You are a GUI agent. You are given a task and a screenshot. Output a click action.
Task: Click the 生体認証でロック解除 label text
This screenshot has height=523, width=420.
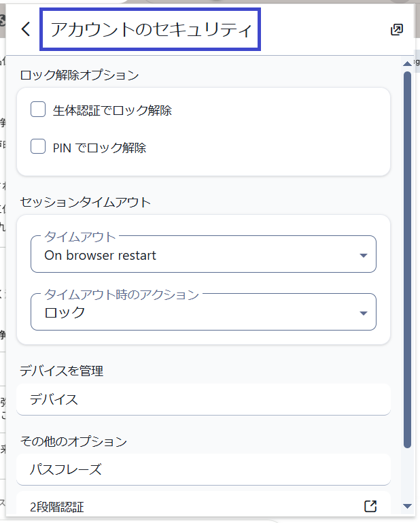click(x=112, y=110)
